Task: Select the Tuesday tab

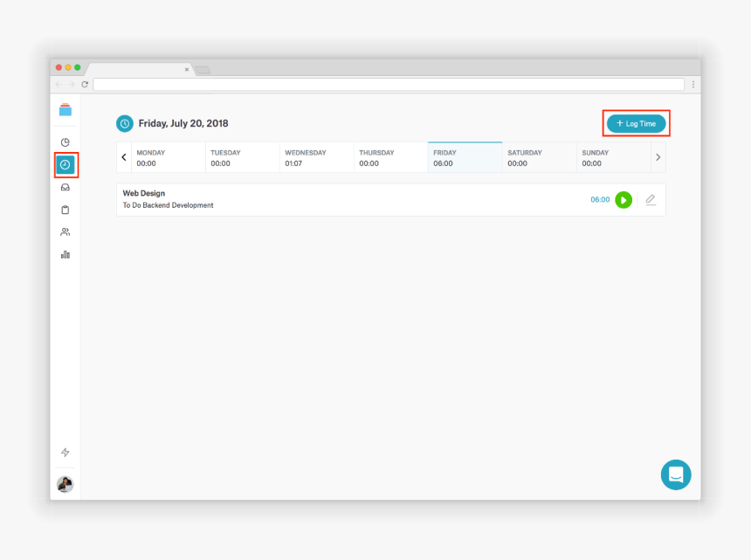Action: [243, 157]
